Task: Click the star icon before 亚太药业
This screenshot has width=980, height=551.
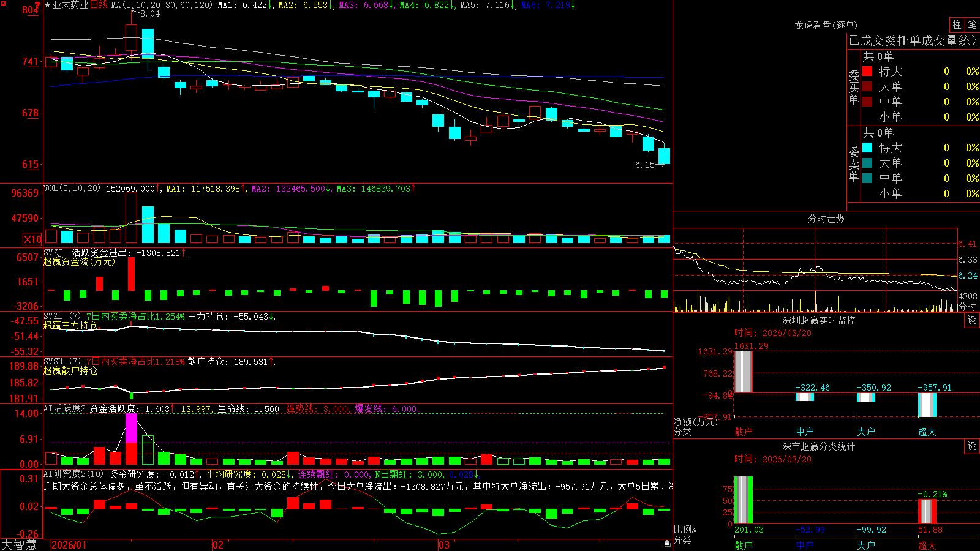Action: 48,5
